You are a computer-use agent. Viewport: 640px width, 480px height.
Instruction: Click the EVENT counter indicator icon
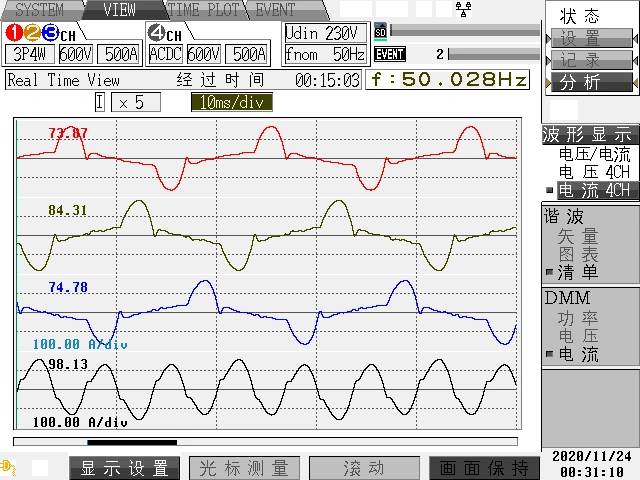point(390,54)
